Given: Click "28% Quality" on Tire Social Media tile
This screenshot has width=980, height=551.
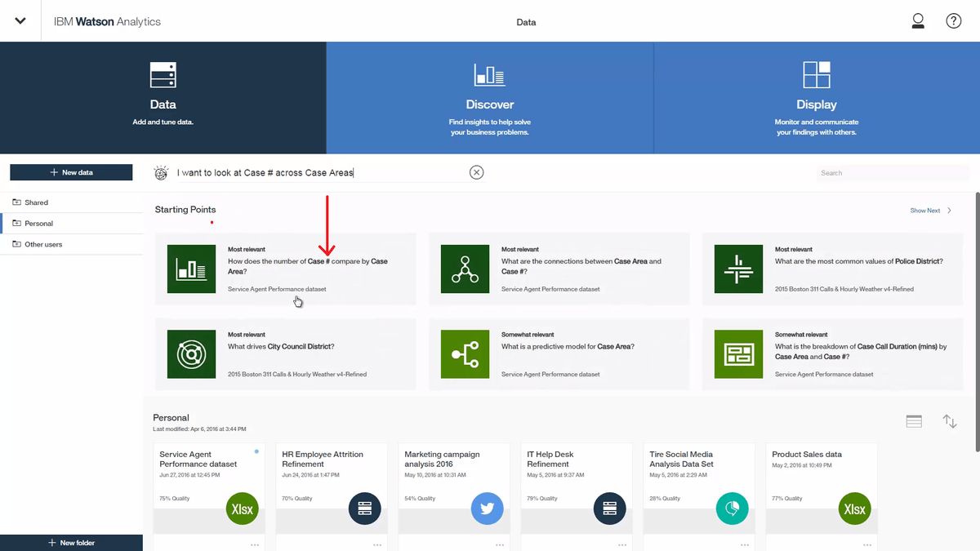Looking at the screenshot, I should click(x=665, y=498).
